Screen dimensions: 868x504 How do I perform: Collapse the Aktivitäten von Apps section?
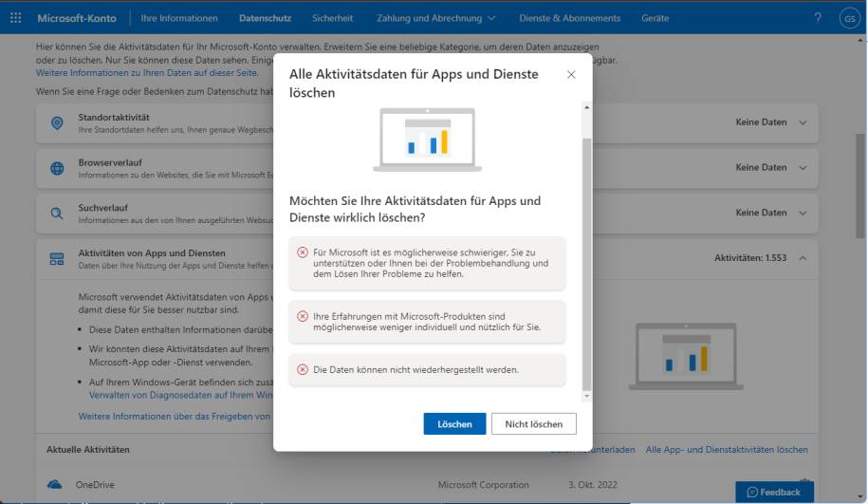pos(803,259)
